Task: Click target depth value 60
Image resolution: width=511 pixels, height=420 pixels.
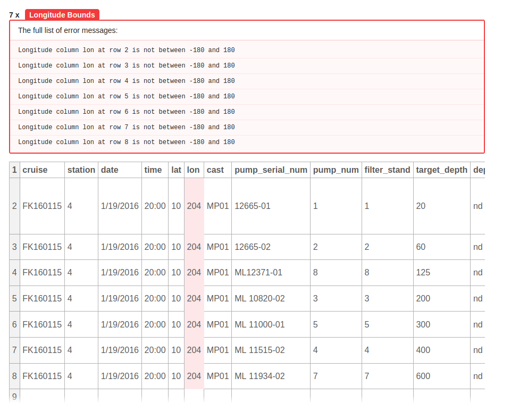Action: point(441,247)
